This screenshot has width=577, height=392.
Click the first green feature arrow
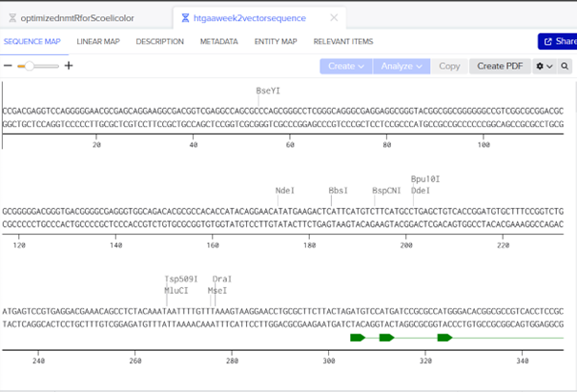pyautogui.click(x=358, y=338)
